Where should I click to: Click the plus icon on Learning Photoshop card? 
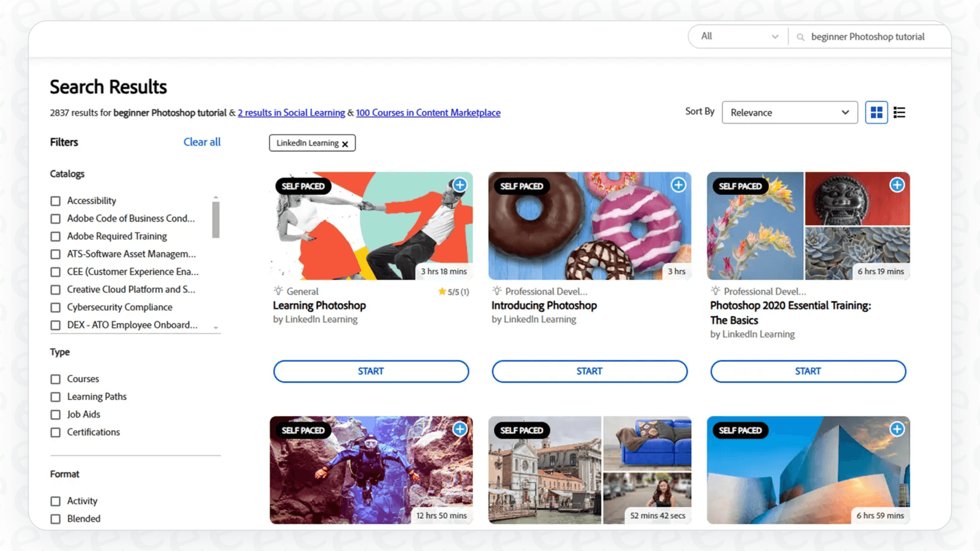(459, 185)
